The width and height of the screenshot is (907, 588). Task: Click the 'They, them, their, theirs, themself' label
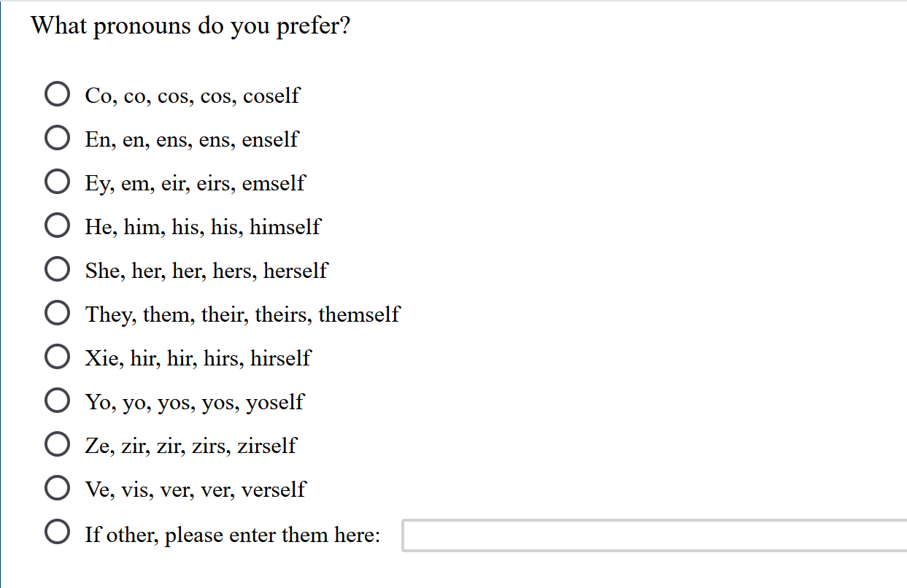(x=242, y=314)
